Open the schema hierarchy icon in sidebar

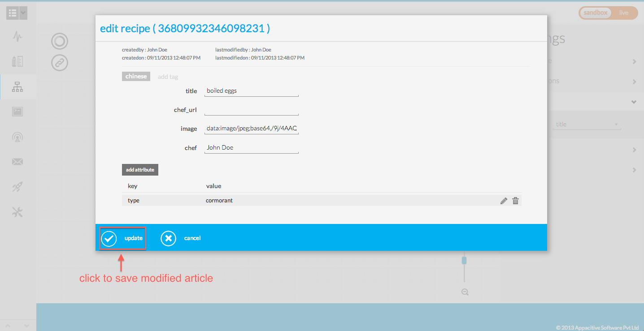pyautogui.click(x=17, y=87)
